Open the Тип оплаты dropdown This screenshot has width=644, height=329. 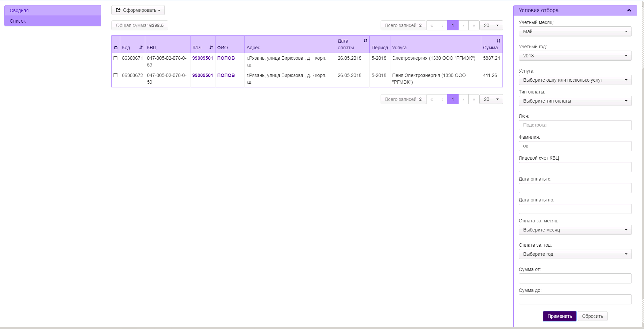tap(575, 101)
